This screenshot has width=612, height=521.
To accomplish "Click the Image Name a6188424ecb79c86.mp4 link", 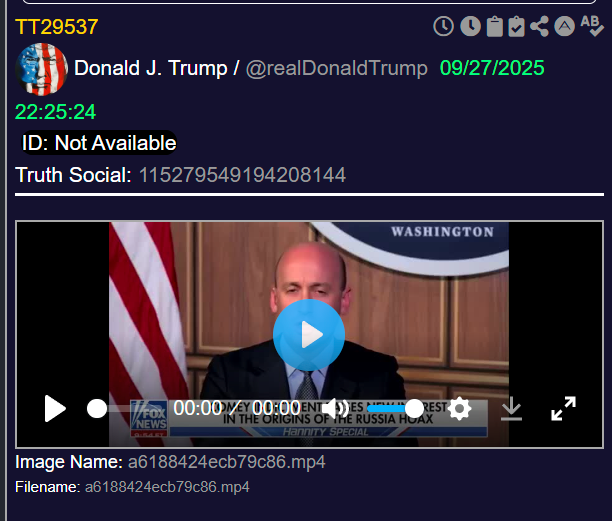I will coord(226,462).
